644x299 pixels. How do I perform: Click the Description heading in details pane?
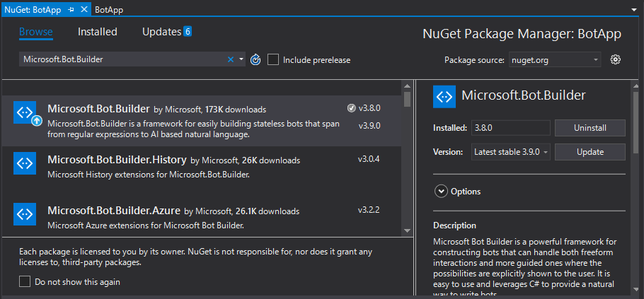point(454,225)
